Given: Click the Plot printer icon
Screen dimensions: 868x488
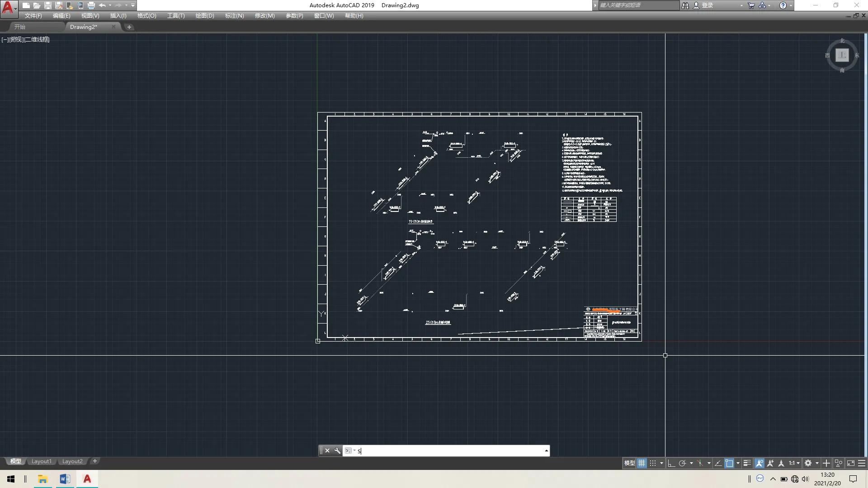Looking at the screenshot, I should click(91, 5).
